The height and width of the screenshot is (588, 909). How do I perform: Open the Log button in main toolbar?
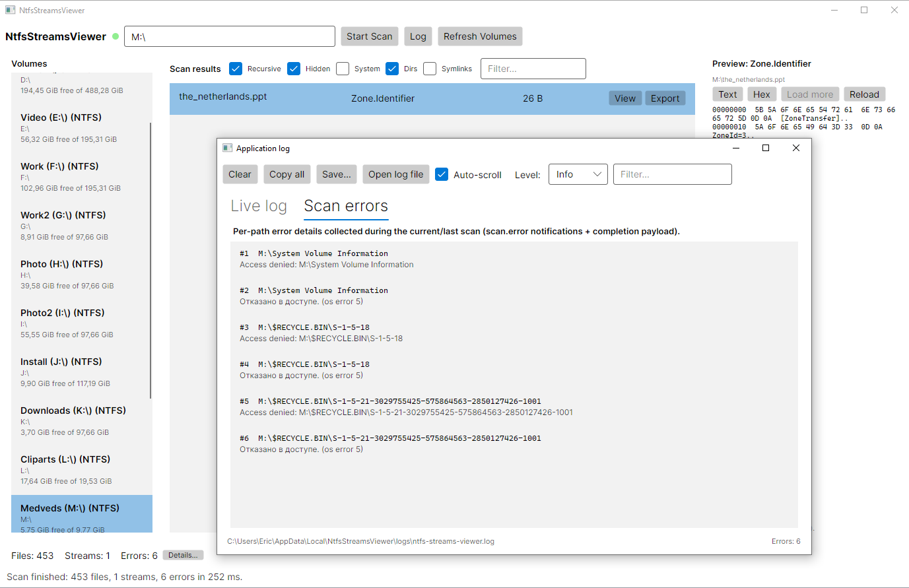point(418,36)
